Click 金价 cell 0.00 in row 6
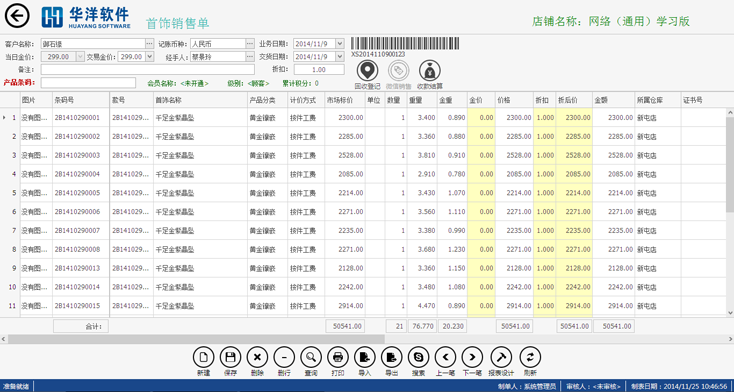The image size is (734, 392). coord(481,212)
